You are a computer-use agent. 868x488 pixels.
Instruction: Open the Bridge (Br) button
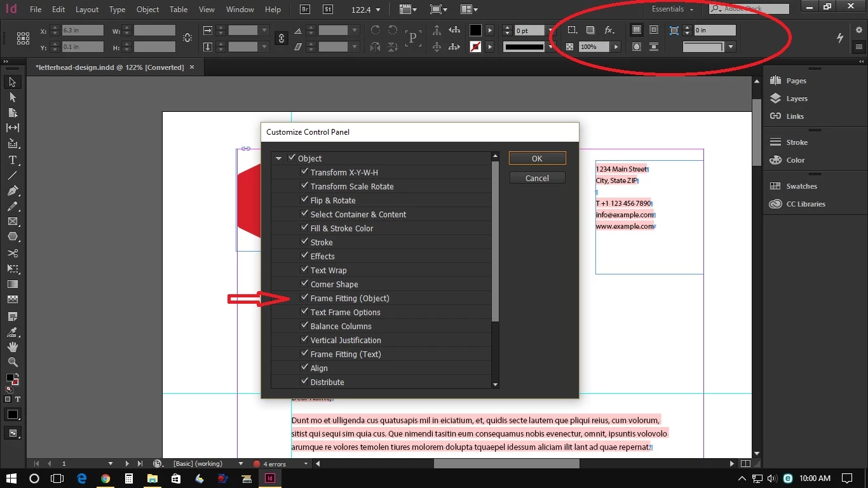[305, 10]
